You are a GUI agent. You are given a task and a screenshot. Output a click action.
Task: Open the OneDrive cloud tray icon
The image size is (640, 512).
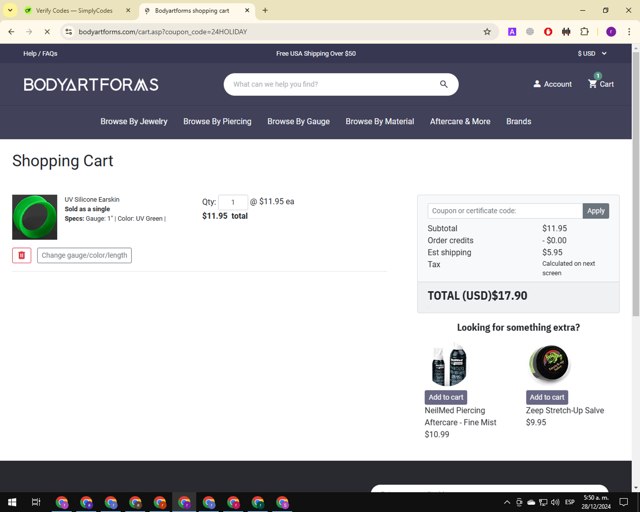531,502
